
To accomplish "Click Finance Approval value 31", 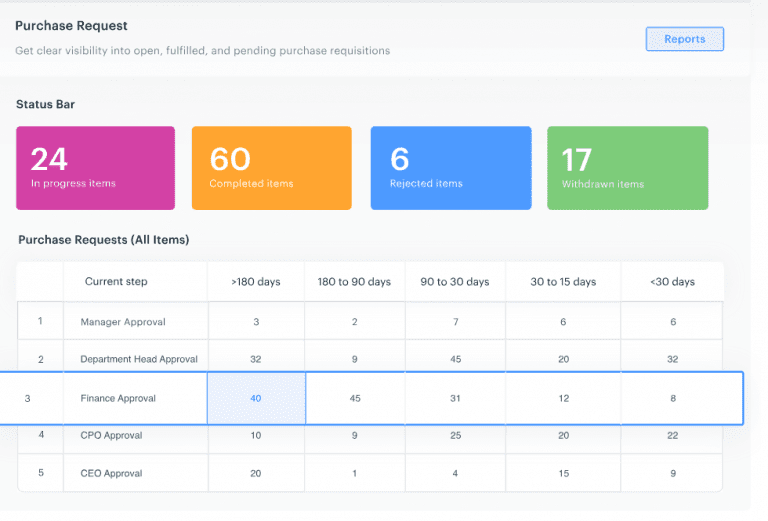I will pyautogui.click(x=456, y=398).
